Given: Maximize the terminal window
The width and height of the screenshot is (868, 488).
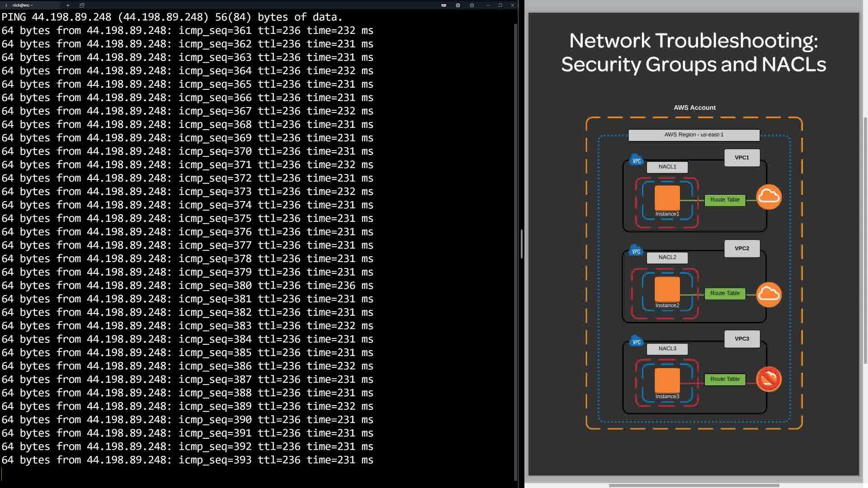Looking at the screenshot, I should pyautogui.click(x=500, y=5).
